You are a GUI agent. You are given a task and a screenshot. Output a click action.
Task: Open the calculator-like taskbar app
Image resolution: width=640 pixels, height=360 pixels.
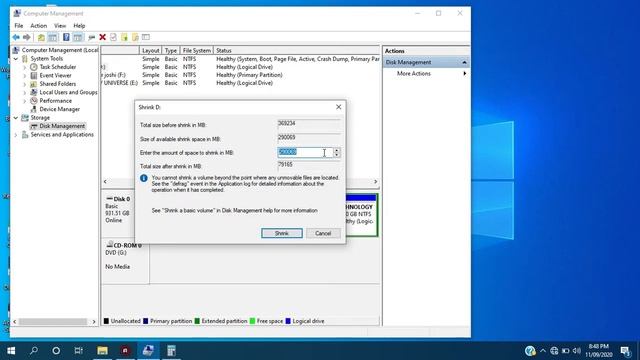pyautogui.click(x=171, y=350)
